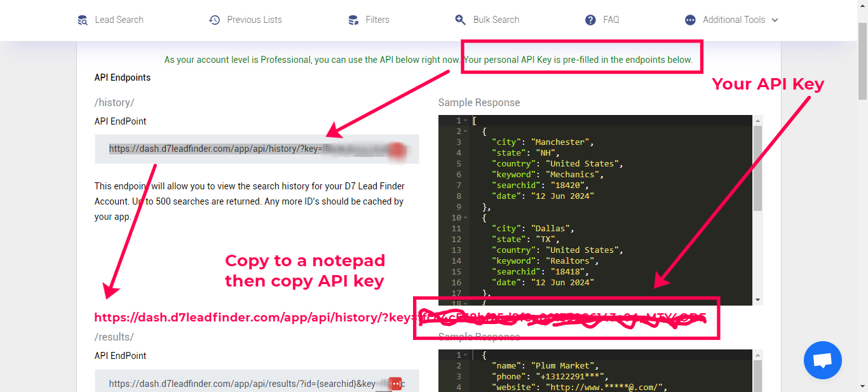868x392 pixels.
Task: Click the Lead Search magnifier icon
Action: [83, 20]
